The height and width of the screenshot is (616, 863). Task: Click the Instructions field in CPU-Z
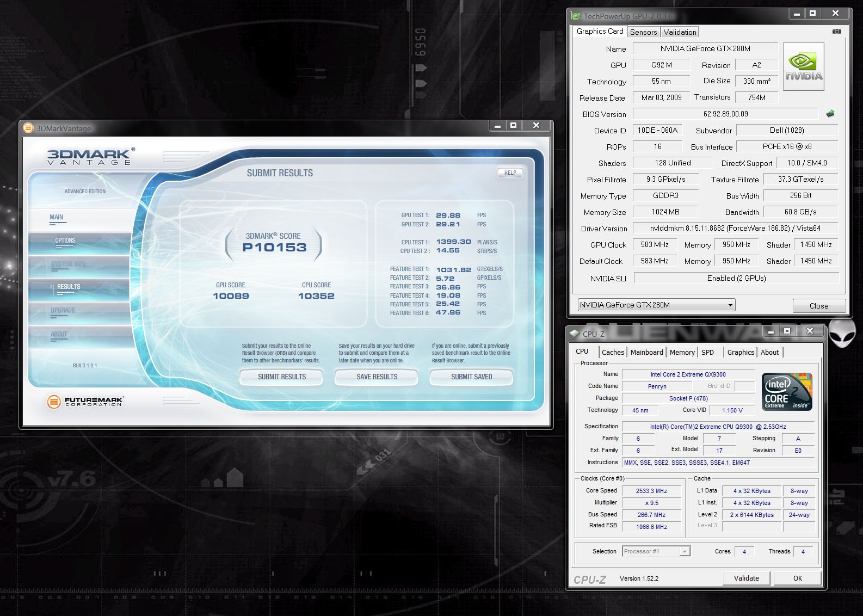718,463
